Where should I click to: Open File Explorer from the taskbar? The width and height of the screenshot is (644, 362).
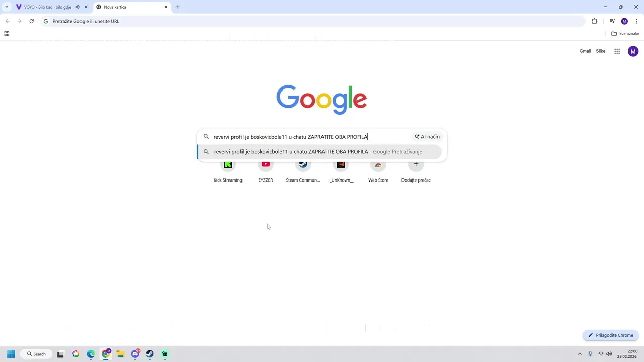click(120, 354)
